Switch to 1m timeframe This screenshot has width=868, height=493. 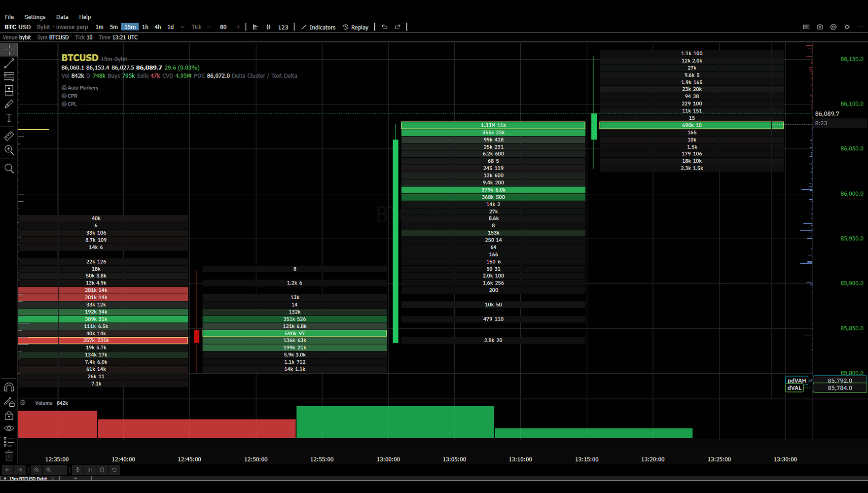tap(99, 27)
